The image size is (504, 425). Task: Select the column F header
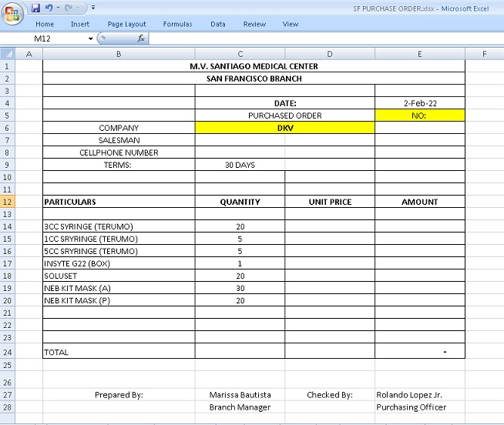point(485,54)
